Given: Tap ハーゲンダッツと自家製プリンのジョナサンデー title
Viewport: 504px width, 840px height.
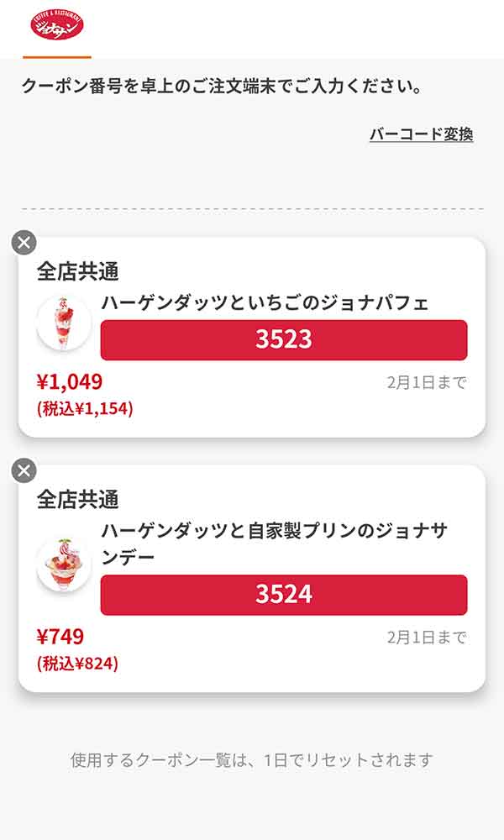Looking at the screenshot, I should [274, 543].
